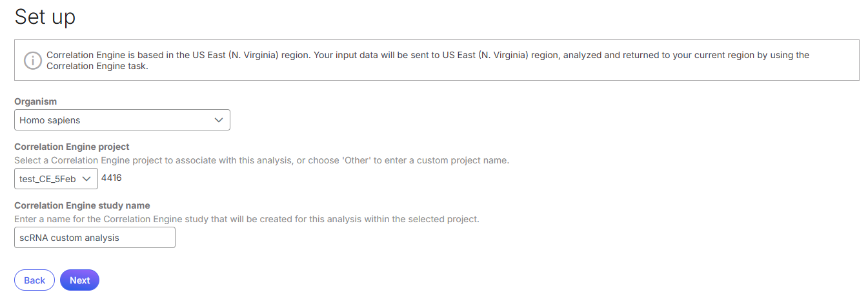Open the Organism dropdown showing Homo sapiens
This screenshot has height=301, width=868.
(x=122, y=120)
